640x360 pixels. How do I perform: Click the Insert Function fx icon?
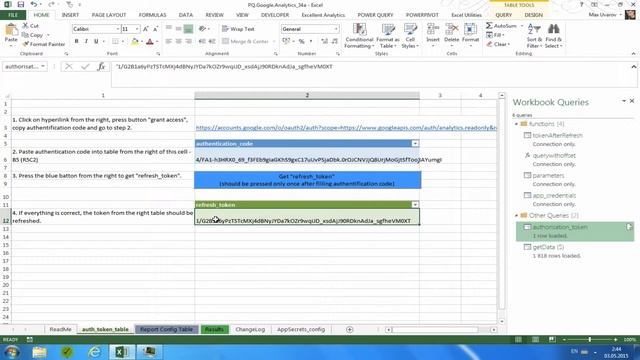101,67
